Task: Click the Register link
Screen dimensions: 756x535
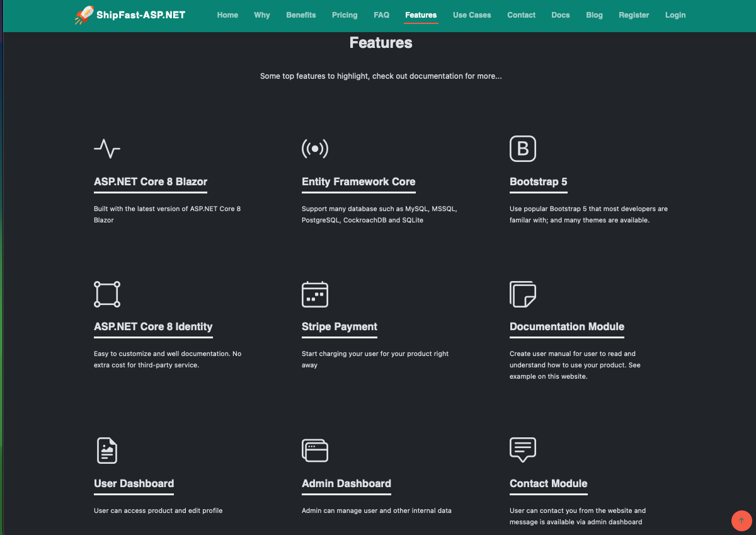Action: coord(634,15)
